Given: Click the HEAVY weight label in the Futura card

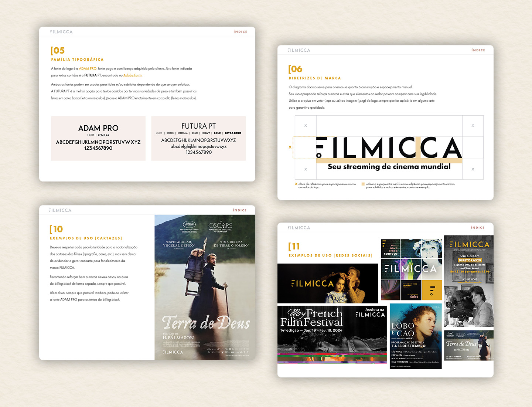Looking at the screenshot, I should click(206, 133).
